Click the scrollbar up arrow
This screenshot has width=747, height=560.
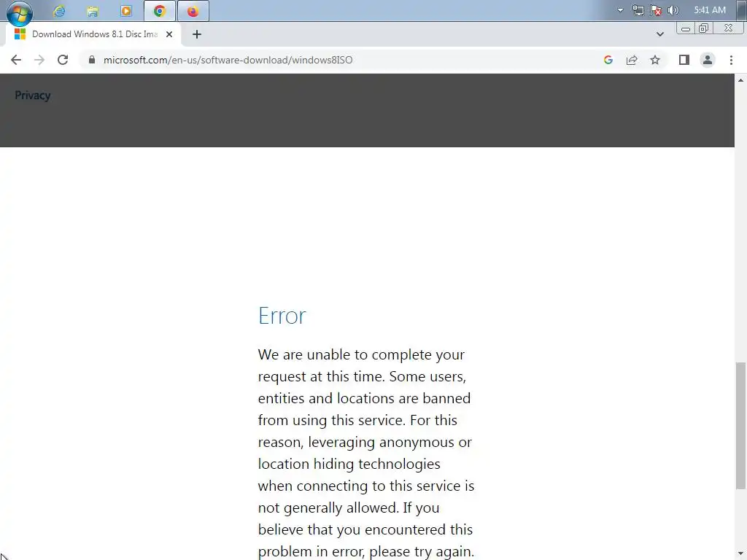740,80
